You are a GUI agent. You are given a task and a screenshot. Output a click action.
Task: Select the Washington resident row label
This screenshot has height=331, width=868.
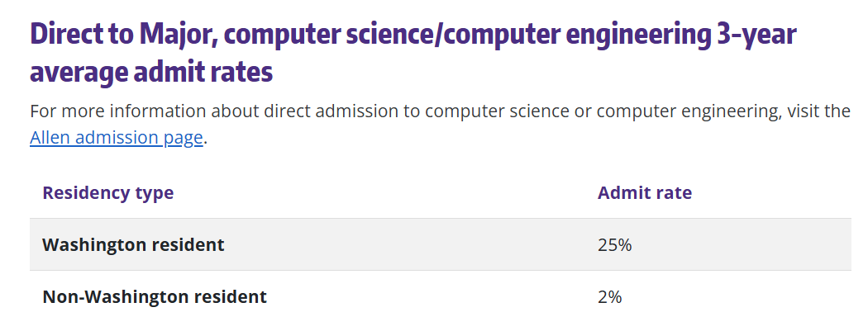point(133,245)
